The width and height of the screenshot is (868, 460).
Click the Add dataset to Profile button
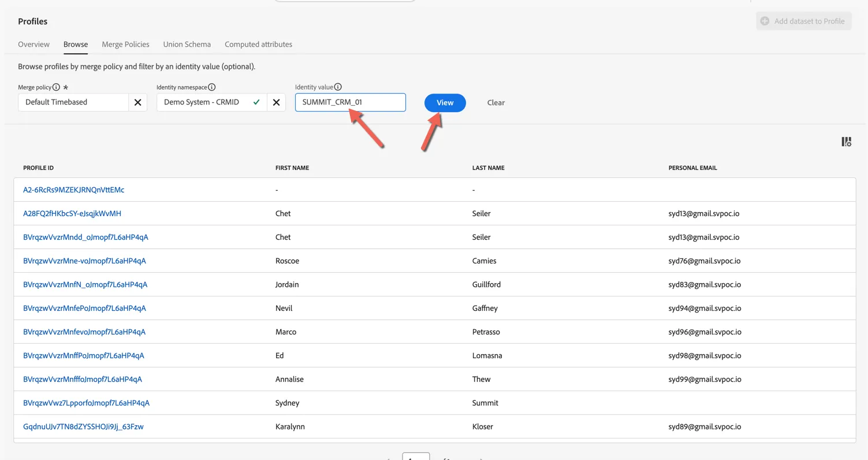click(x=803, y=21)
